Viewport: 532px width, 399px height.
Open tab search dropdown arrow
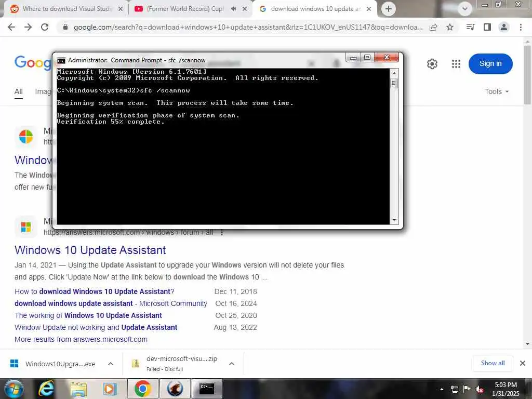click(465, 9)
